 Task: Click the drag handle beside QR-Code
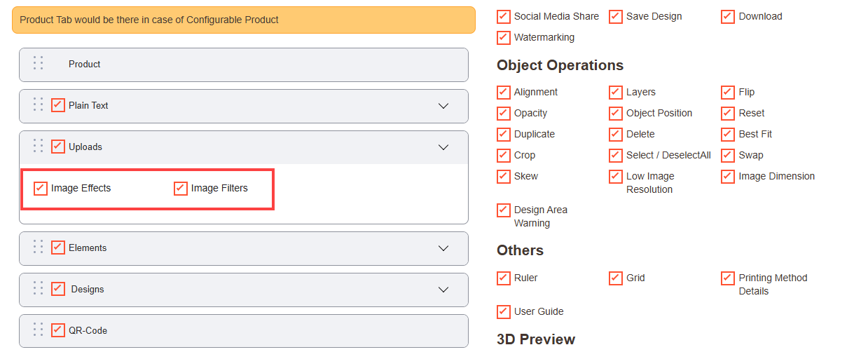click(x=39, y=330)
